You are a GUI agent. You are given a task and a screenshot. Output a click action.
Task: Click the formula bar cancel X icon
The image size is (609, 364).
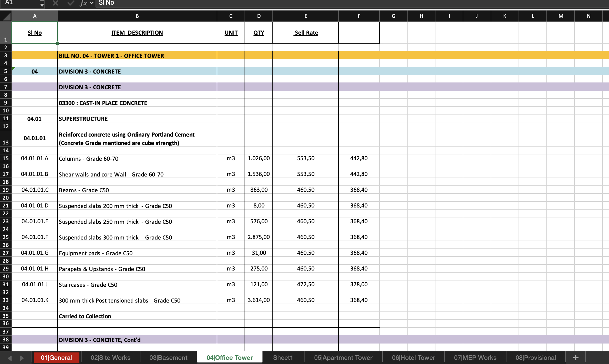(x=55, y=3)
